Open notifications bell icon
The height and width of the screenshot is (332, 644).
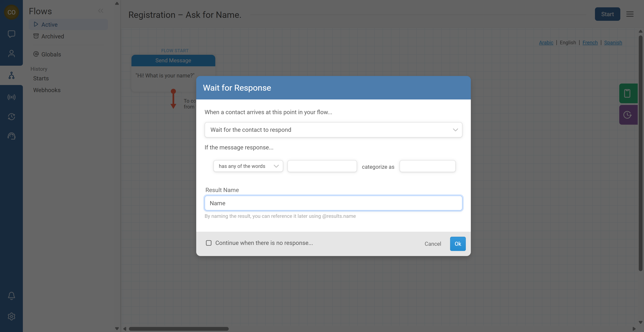tap(11, 295)
